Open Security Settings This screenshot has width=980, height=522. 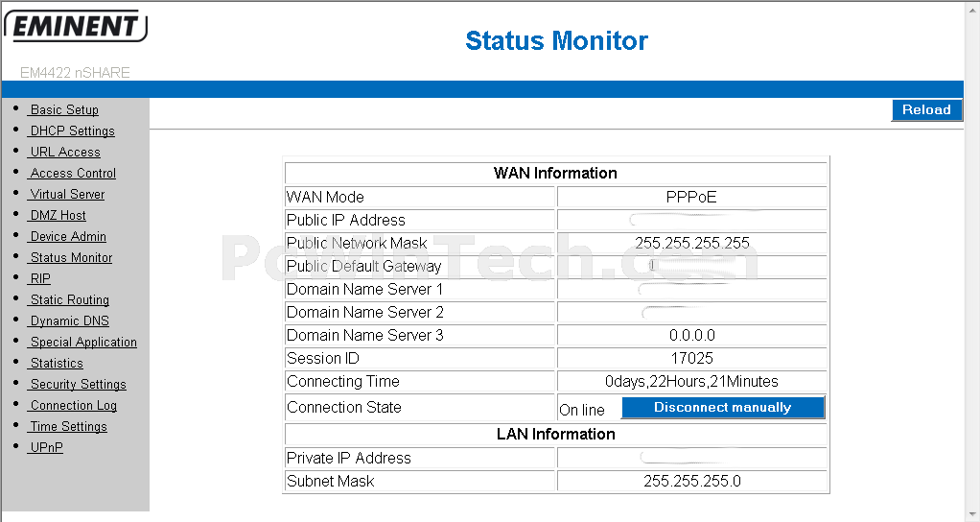[x=77, y=385]
